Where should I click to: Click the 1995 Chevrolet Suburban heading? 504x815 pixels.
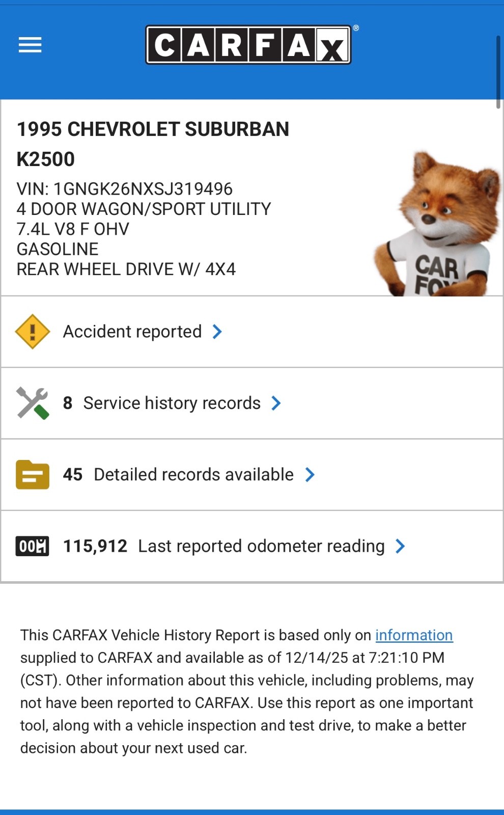tap(153, 144)
